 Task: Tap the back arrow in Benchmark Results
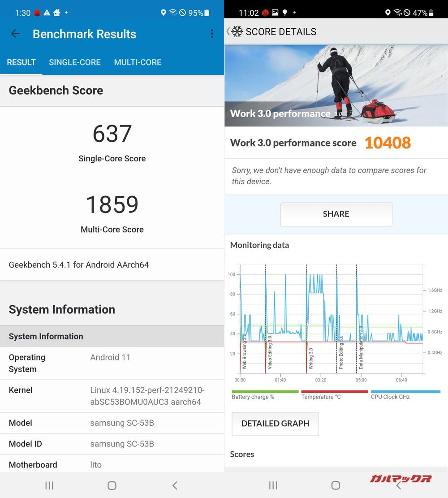coord(15,34)
